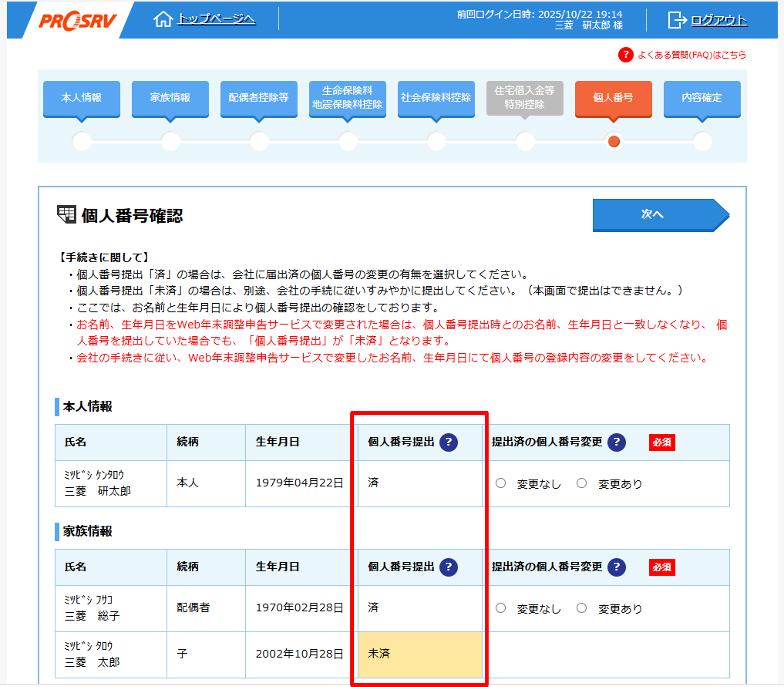
Task: Click the name 三菱 総子
Action: point(92,616)
